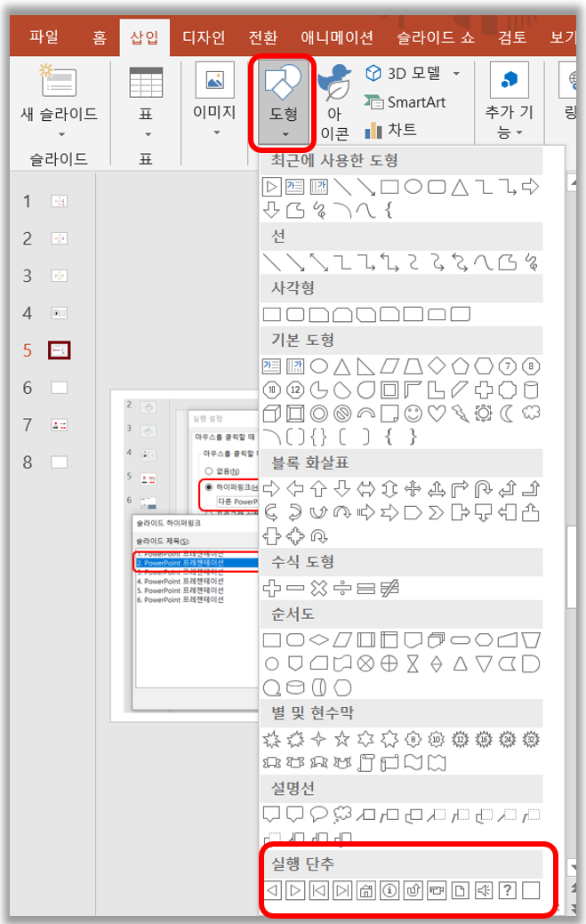Pick the heart basic shape
Screen dimensions: 586x924
(x=437, y=414)
